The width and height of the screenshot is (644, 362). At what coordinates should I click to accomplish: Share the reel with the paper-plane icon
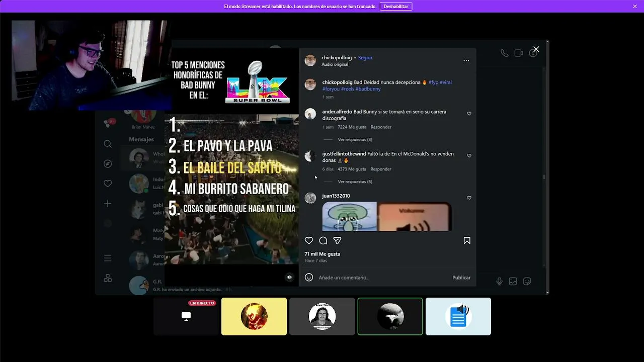click(337, 241)
